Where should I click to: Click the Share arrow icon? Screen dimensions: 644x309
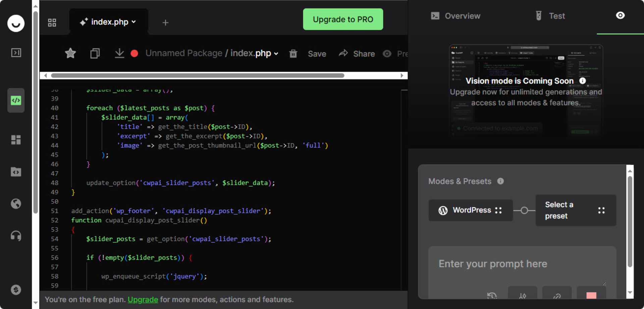[343, 53]
